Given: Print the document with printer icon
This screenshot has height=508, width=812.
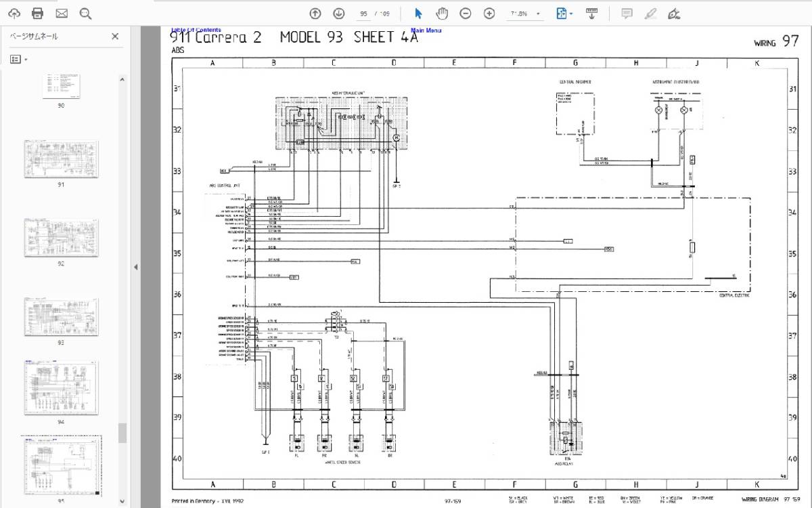Looking at the screenshot, I should (38, 14).
